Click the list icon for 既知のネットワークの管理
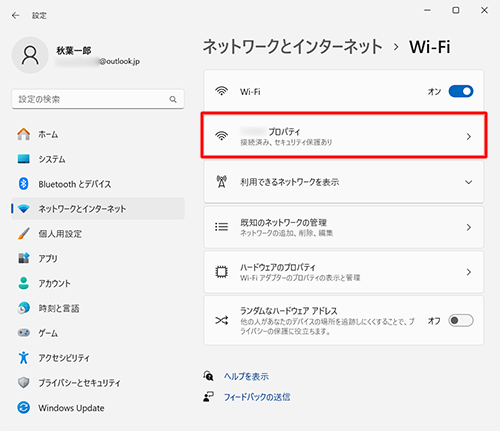The height and width of the screenshot is (431, 500). tap(221, 227)
